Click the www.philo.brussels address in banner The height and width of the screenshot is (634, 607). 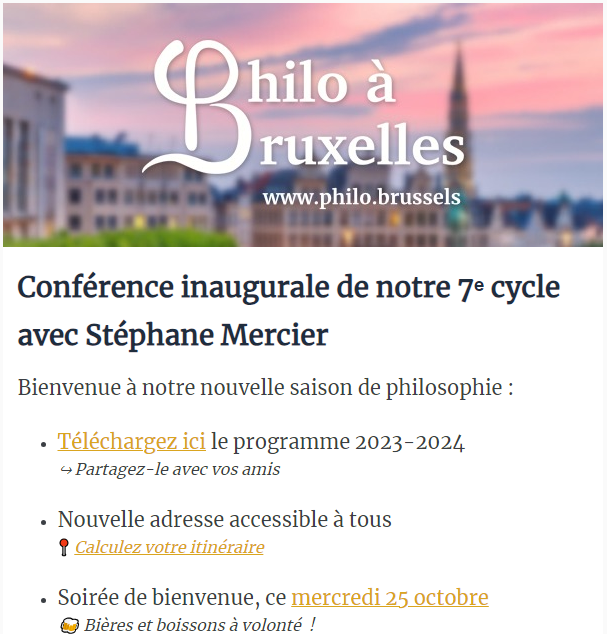click(362, 197)
